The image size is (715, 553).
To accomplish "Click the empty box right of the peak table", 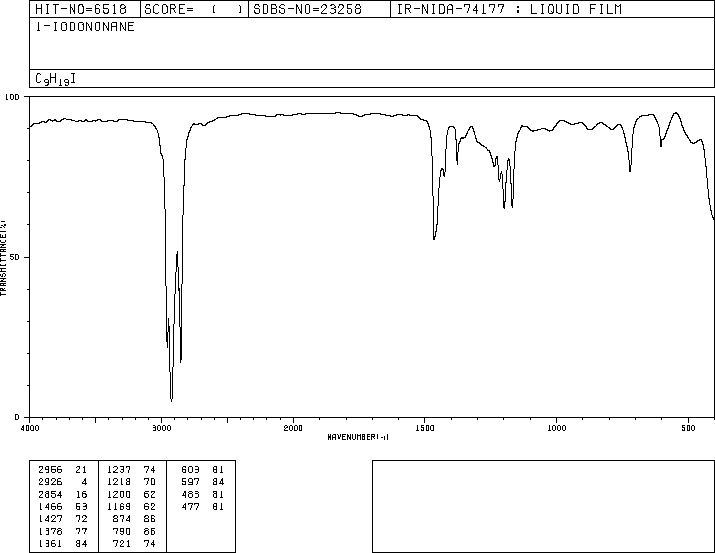I will (x=543, y=506).
